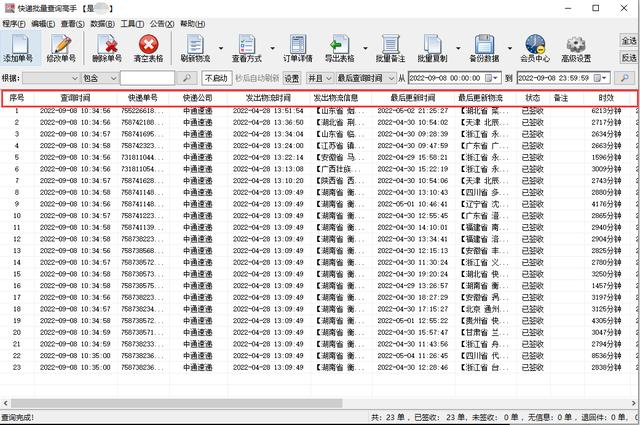Open the 公告(X) menu
640x425 pixels.
pos(162,24)
